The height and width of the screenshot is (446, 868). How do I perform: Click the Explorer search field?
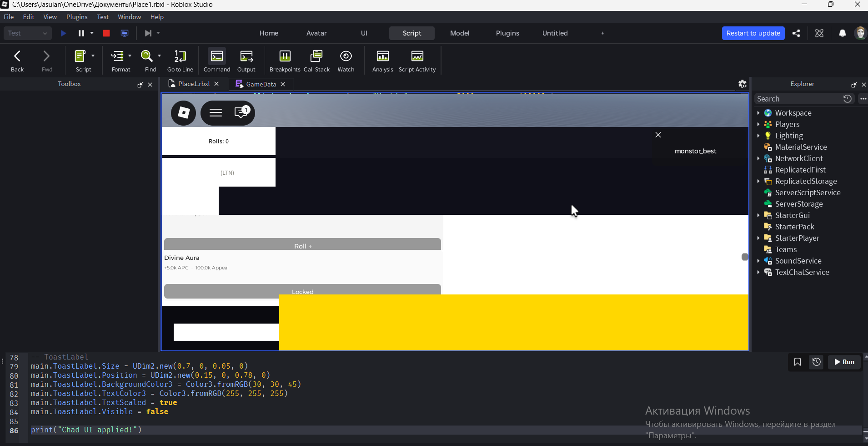point(799,99)
